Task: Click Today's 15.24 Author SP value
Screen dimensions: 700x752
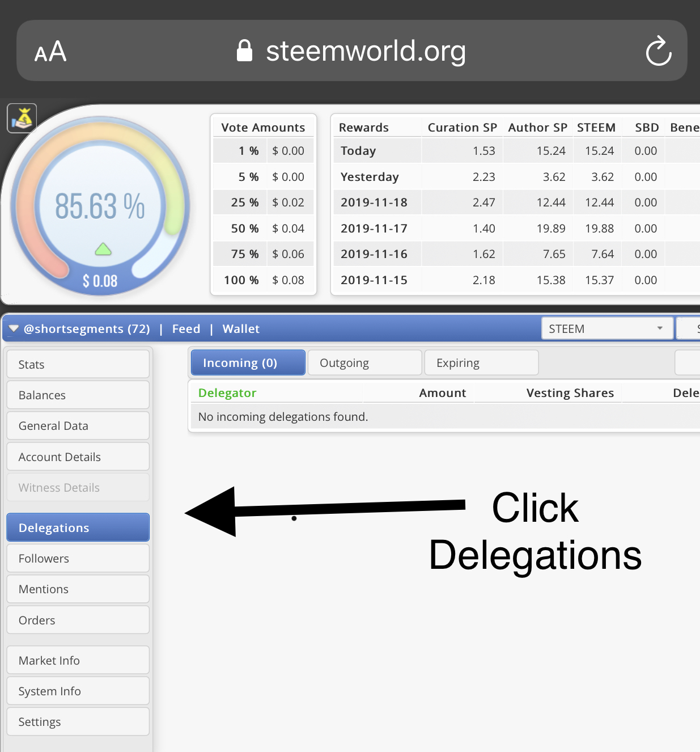Action: 551,151
